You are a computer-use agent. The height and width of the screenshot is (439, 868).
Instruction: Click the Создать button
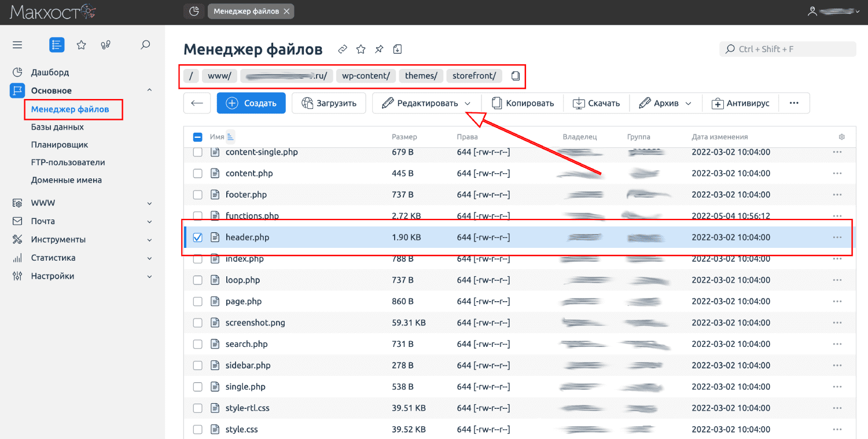click(251, 103)
